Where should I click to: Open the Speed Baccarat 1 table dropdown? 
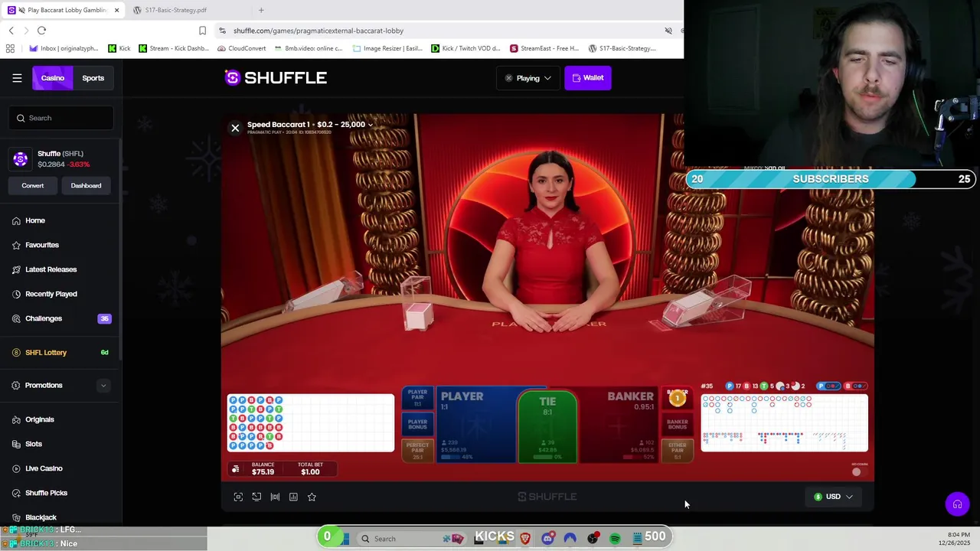click(x=310, y=124)
